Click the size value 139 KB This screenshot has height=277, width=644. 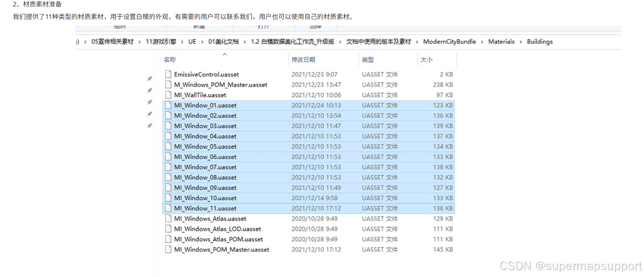coord(443,126)
